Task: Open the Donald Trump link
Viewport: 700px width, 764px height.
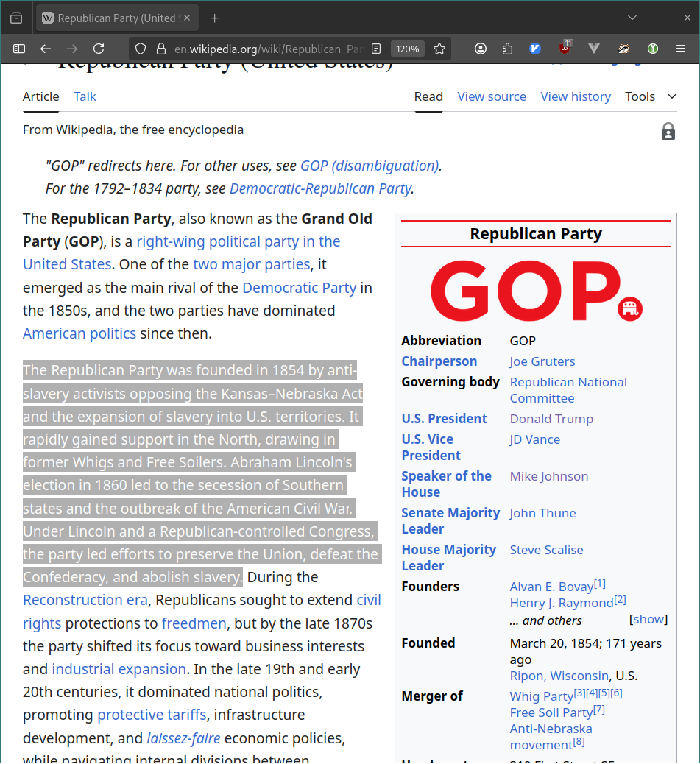Action: tap(551, 419)
